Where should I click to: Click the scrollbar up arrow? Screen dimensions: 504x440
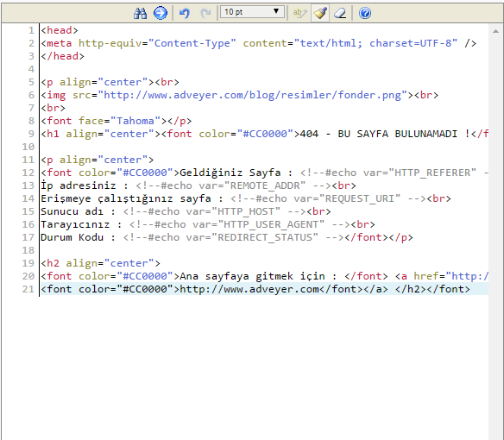pyautogui.click(x=495, y=31)
